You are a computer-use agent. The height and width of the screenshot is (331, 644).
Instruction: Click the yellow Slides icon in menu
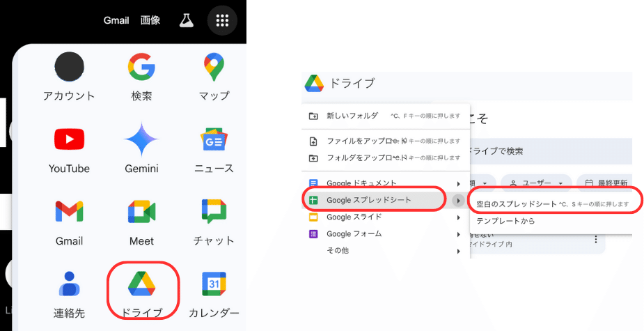coord(313,217)
